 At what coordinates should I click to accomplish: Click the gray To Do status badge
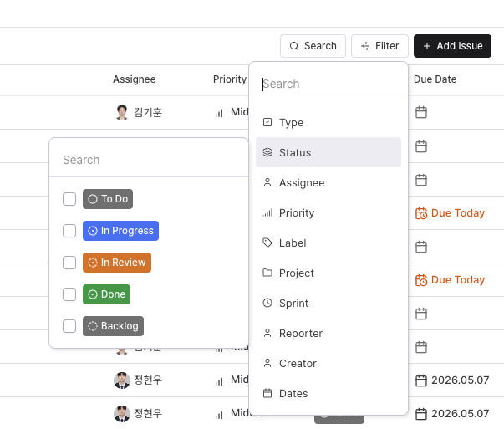pos(108,199)
